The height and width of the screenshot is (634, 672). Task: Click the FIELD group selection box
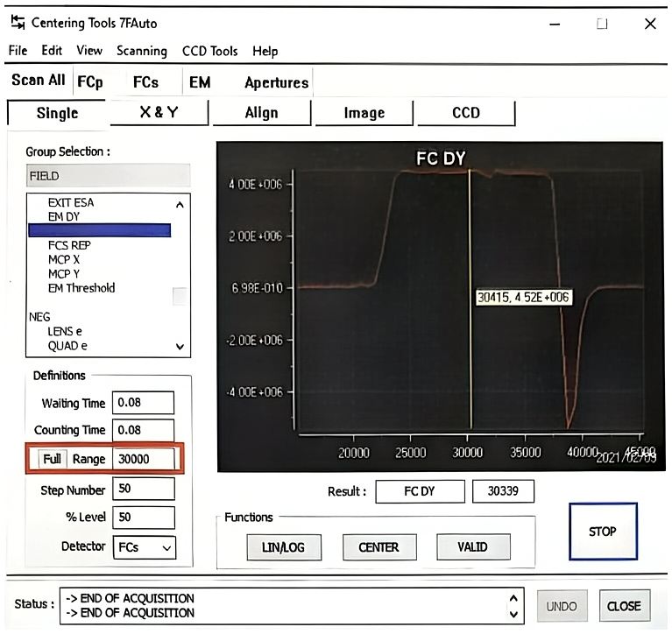(108, 176)
